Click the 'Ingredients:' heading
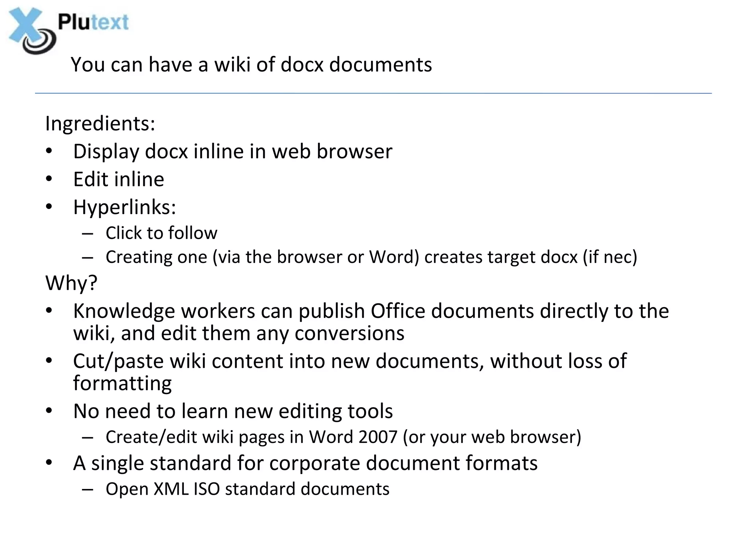This screenshot has width=747, height=560. [100, 124]
